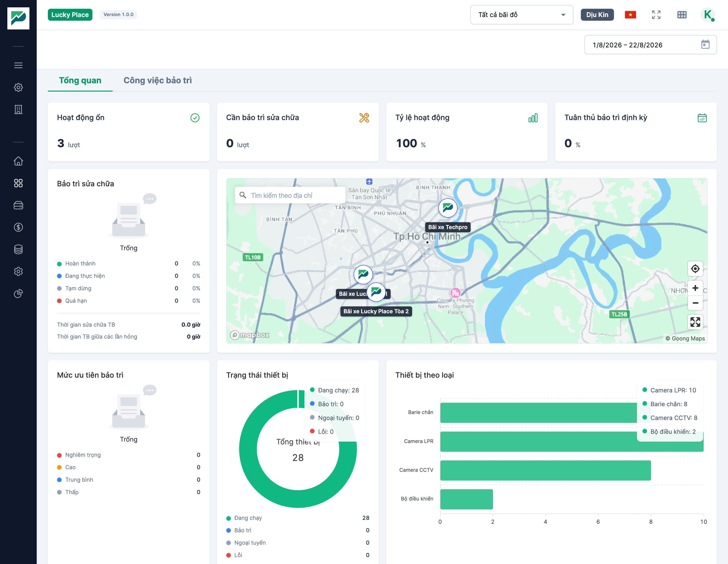728x564 pixels.
Task: Zoom in the map with plus button
Action: click(x=695, y=288)
